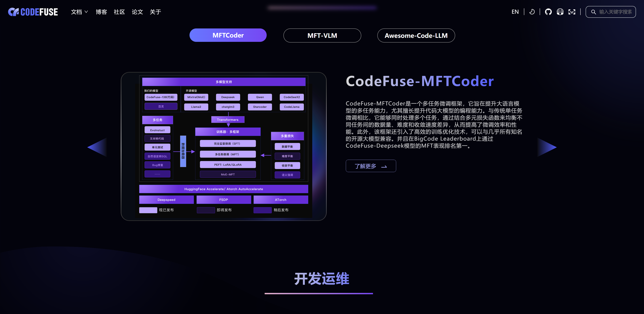This screenshot has height=314, width=644.
Task: Expand the 文档 dropdown menu
Action: [x=76, y=12]
